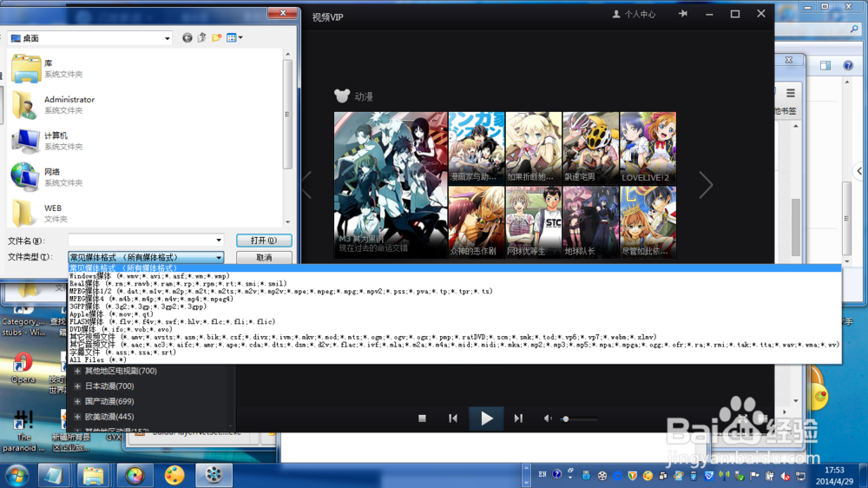The width and height of the screenshot is (868, 488).
Task: Select the Administrator folder
Action: 53,104
